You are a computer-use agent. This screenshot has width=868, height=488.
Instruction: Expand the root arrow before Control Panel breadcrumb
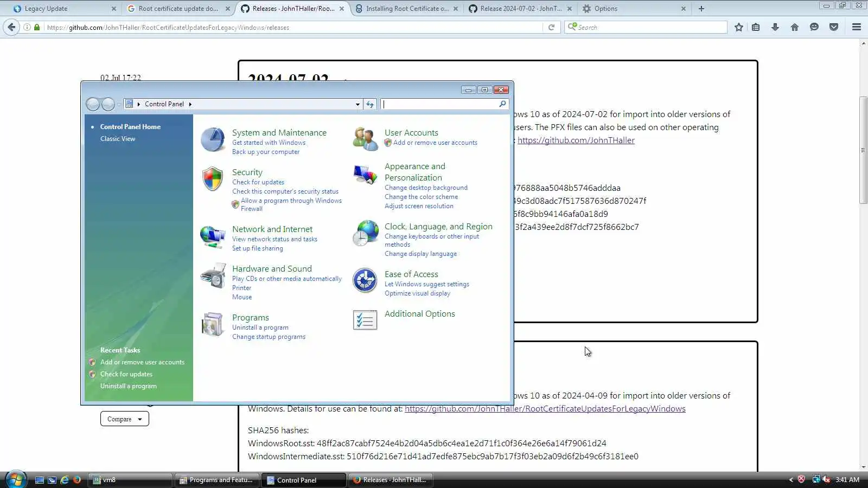[139, 104]
